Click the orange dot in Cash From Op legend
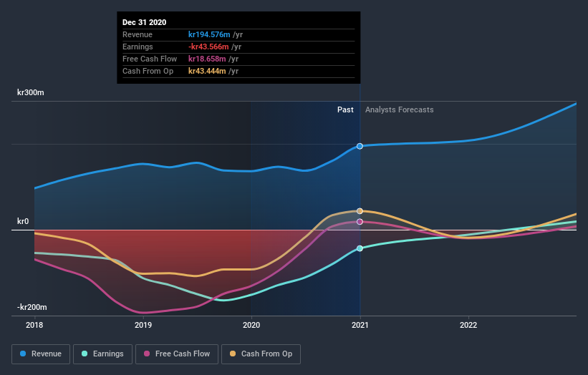Screen dimensions: 588x375 pos(233,354)
